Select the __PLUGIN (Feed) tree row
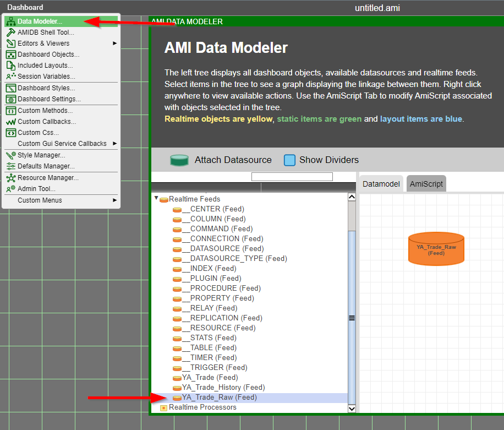The width and height of the screenshot is (504, 430). point(249,279)
